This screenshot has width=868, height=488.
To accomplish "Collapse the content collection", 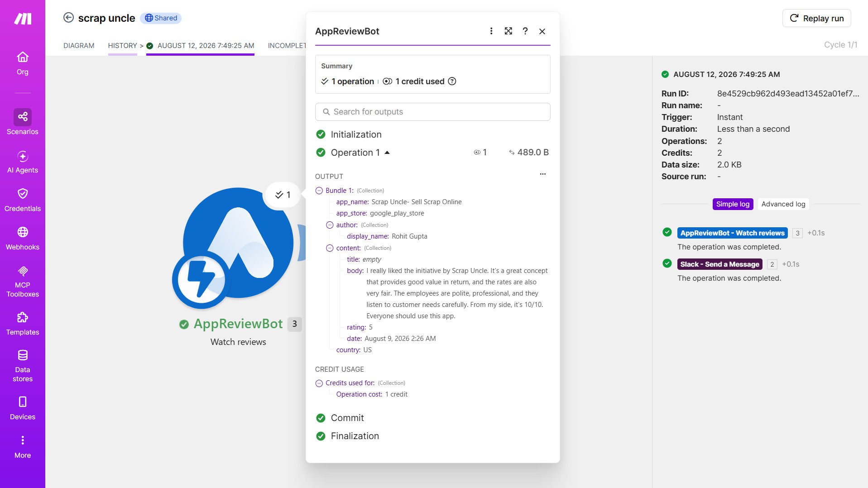I will tap(330, 248).
